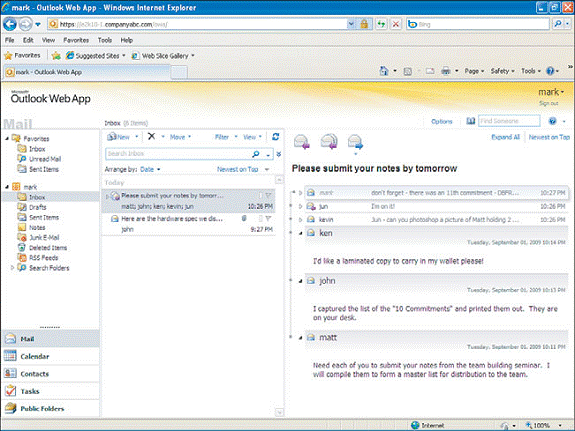Collapse the message from john

pos(300,281)
